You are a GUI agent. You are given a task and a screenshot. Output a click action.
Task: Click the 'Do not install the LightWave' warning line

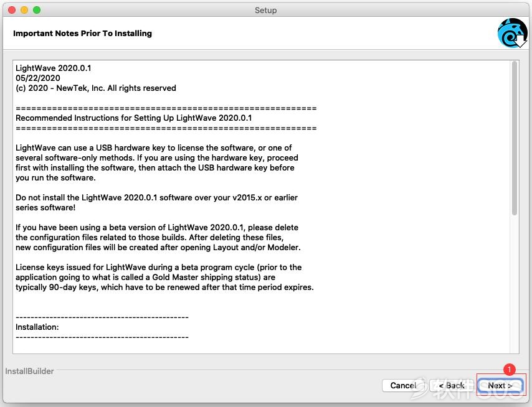[156, 197]
